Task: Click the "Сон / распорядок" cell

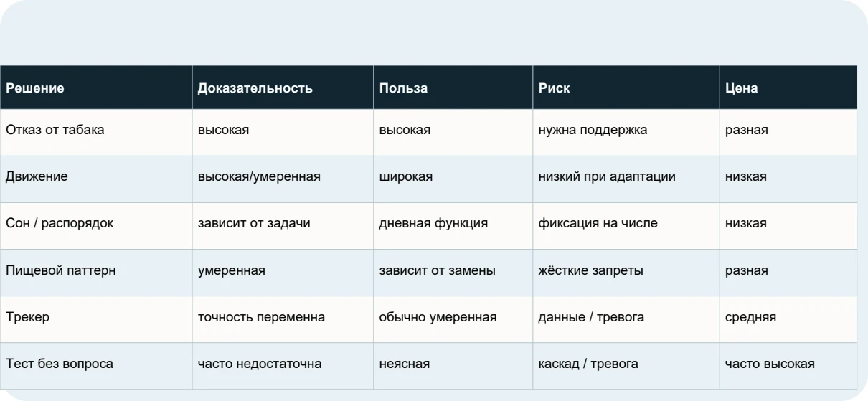Action: (96, 224)
